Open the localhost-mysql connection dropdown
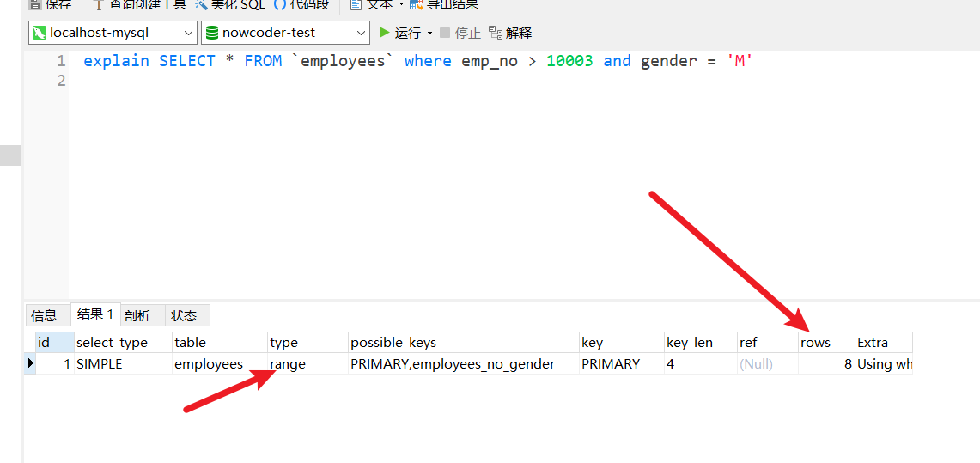This screenshot has width=980, height=463. 113,33
